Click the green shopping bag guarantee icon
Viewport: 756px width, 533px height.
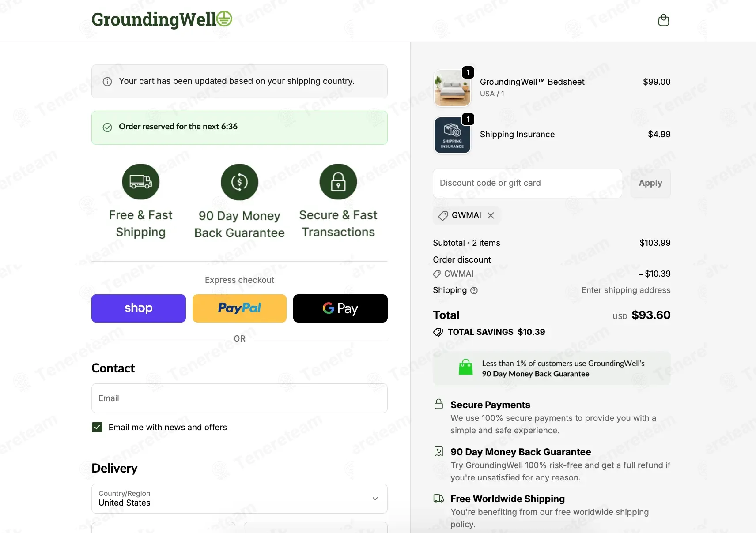[465, 367]
